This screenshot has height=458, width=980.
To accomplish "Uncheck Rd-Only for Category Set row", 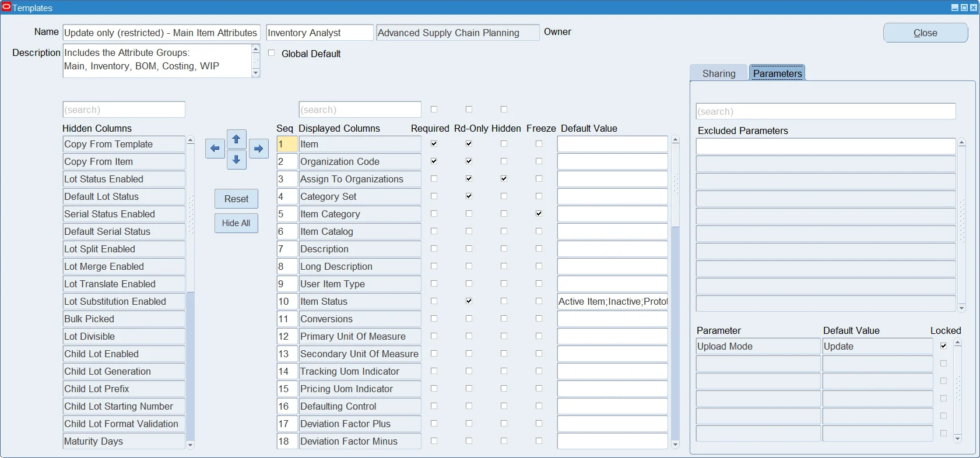I will click(x=469, y=196).
